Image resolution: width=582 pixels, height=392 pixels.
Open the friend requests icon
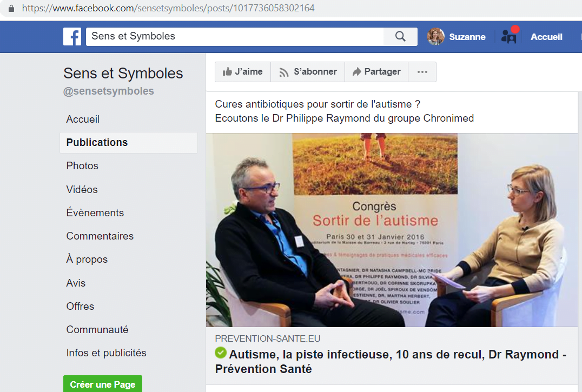click(510, 36)
